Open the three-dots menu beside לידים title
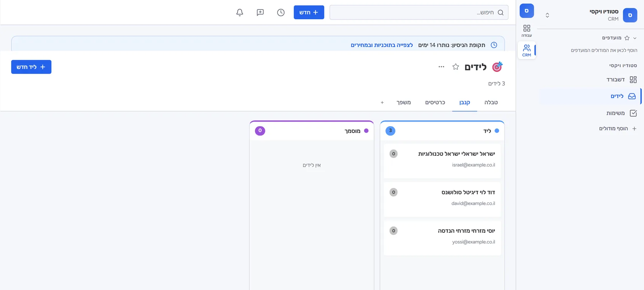 click(x=441, y=67)
